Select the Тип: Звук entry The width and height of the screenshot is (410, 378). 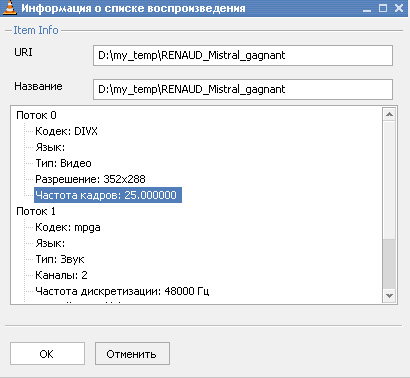tap(60, 259)
